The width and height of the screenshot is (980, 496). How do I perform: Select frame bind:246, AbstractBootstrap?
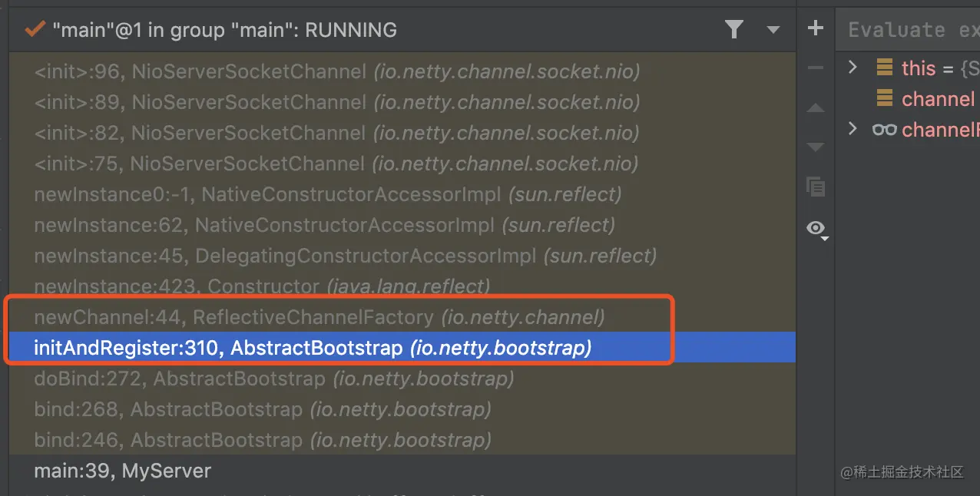(402, 440)
